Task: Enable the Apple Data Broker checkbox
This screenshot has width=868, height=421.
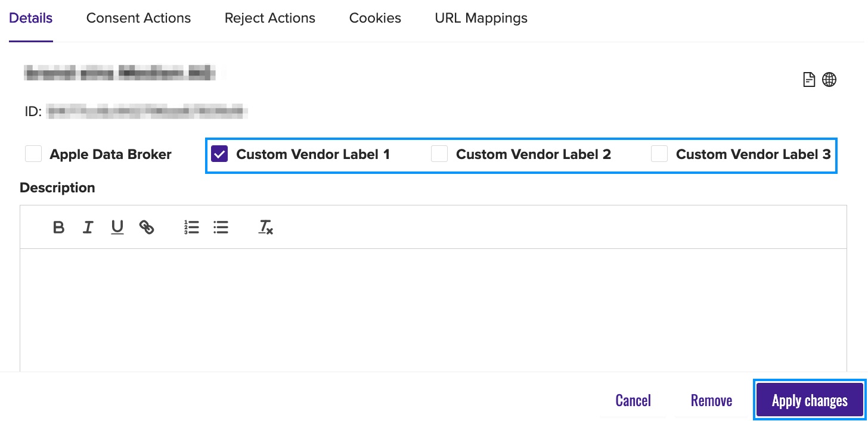Action: 33,154
